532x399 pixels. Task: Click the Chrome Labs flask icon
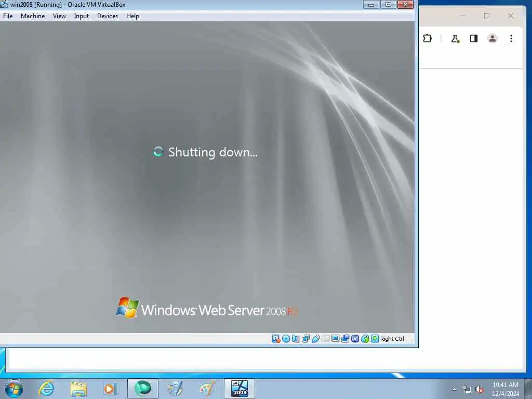coord(455,38)
